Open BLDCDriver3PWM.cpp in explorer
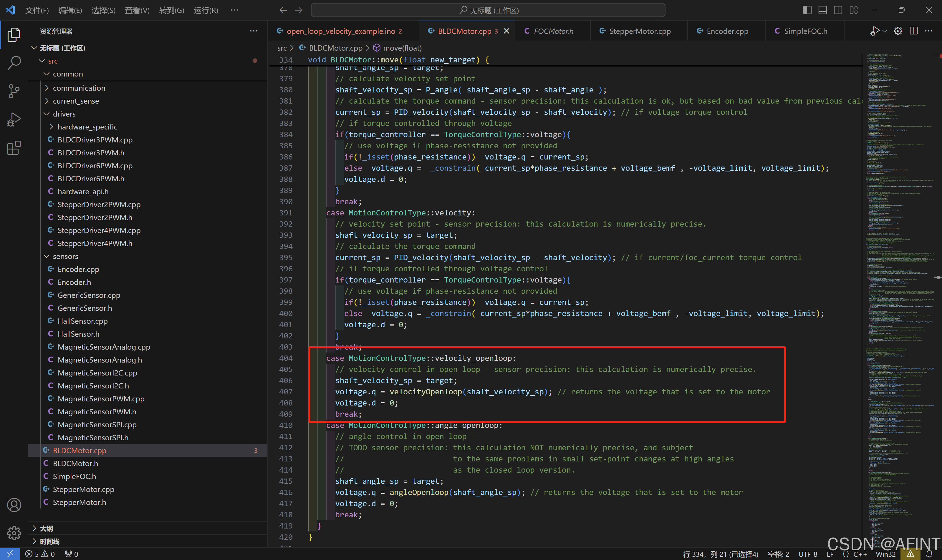The width and height of the screenshot is (942, 560). 148,139
